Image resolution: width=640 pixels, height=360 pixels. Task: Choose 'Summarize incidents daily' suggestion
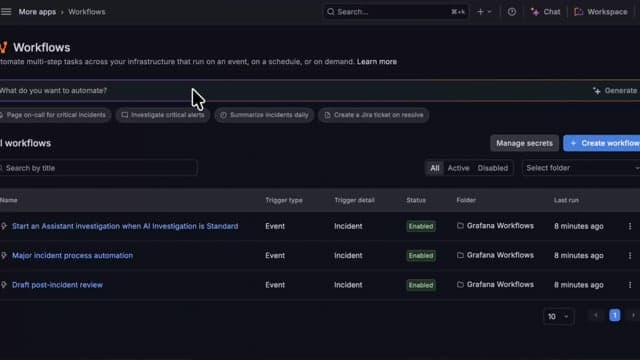pos(264,115)
